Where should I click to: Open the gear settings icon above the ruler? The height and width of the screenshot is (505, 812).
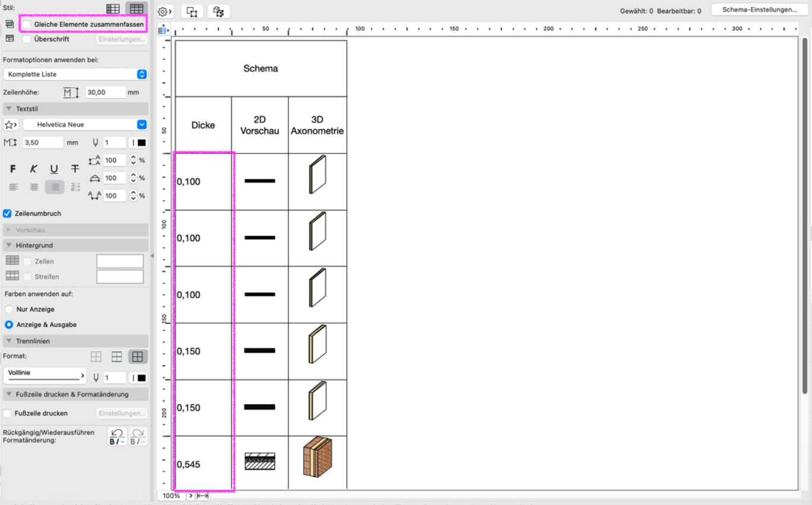(165, 11)
